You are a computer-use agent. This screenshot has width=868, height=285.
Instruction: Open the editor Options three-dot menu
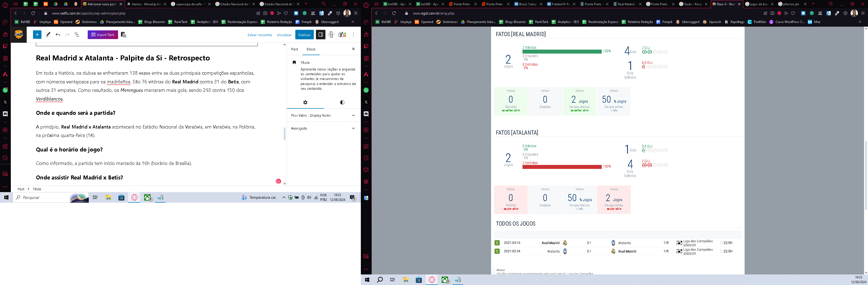[x=353, y=35]
